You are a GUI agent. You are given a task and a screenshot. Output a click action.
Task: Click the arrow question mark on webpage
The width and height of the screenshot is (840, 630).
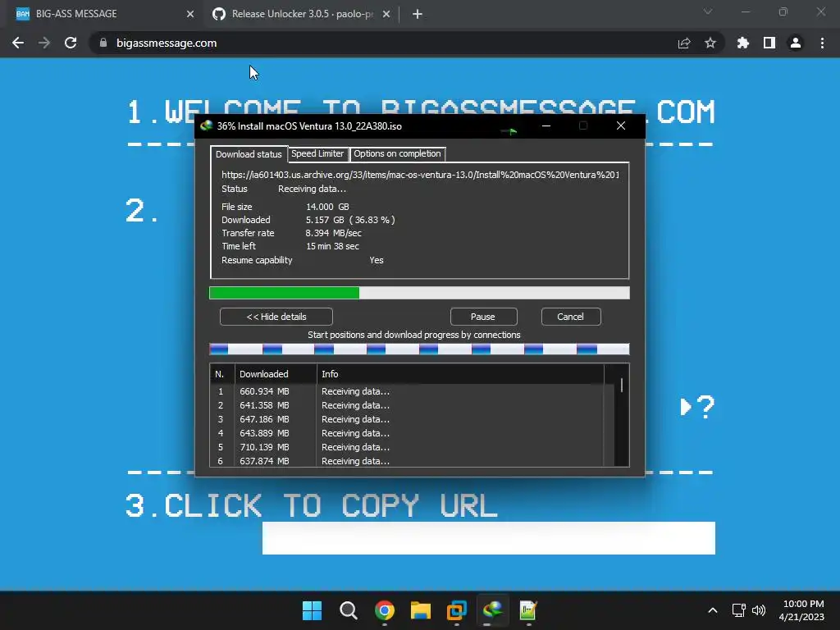point(697,407)
